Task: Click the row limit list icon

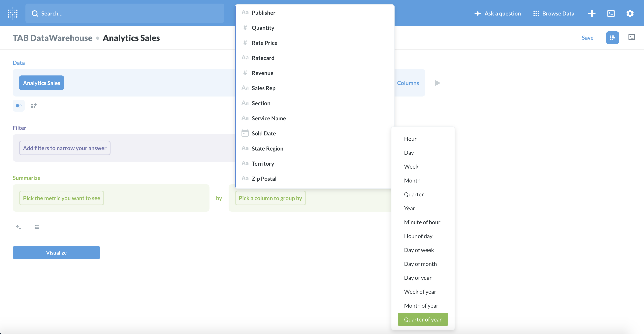Action: point(37,227)
